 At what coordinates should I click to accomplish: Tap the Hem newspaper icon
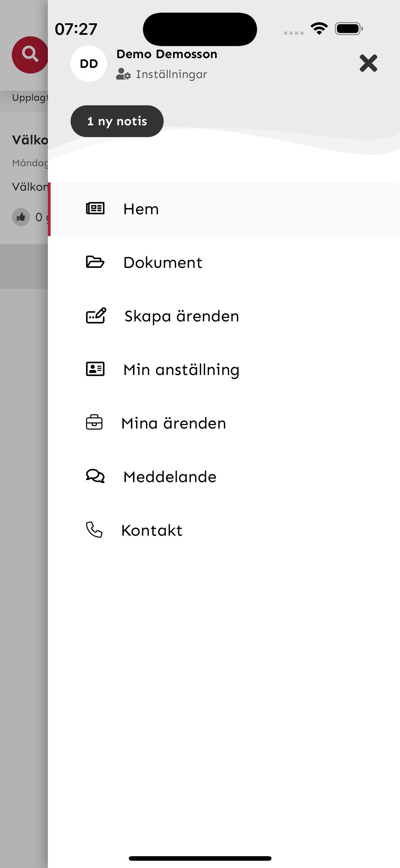[x=95, y=208]
